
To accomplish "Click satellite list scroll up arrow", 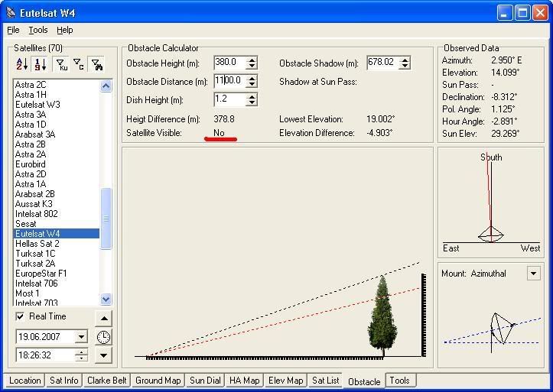I will click(x=106, y=86).
